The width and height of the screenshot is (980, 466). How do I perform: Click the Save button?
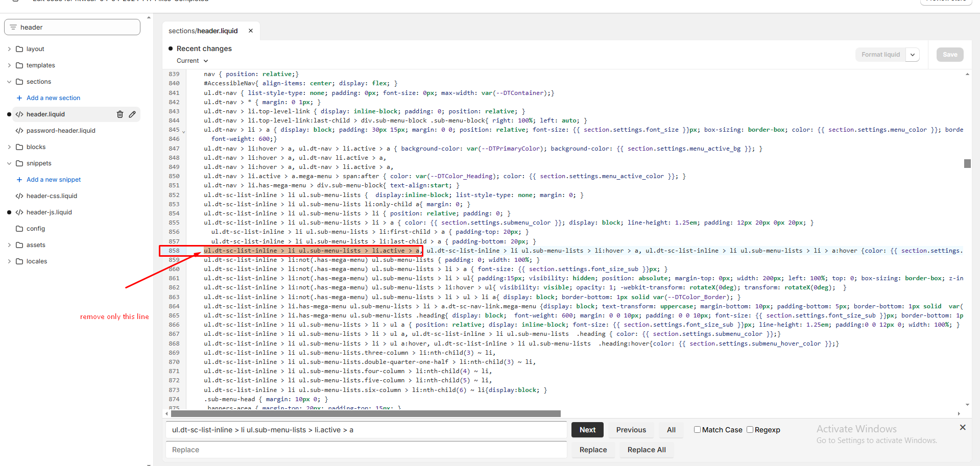tap(950, 55)
